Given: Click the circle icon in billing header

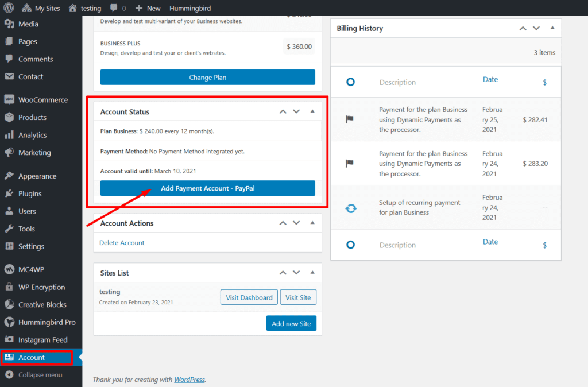Looking at the screenshot, I should tap(350, 82).
